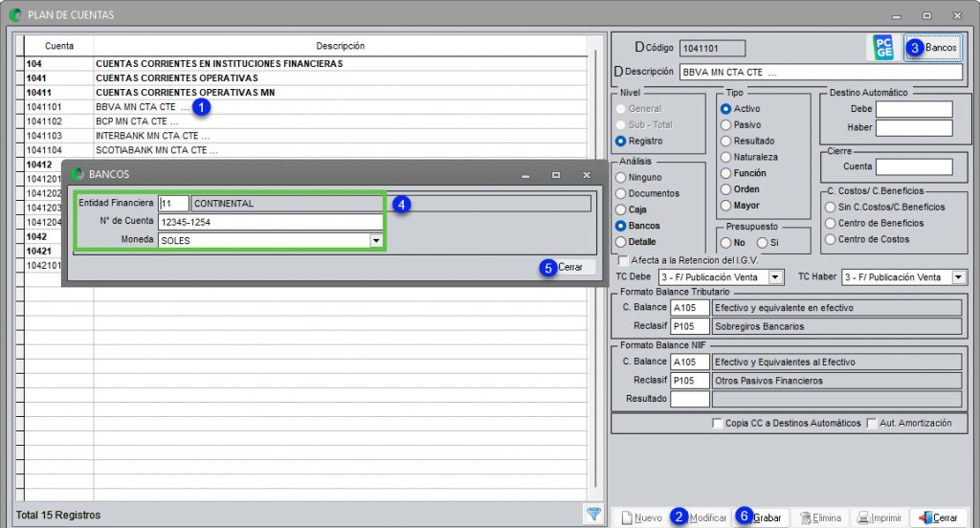This screenshot has height=528, width=980.
Task: Open the Moneda dropdown in Bancos
Action: click(x=375, y=241)
